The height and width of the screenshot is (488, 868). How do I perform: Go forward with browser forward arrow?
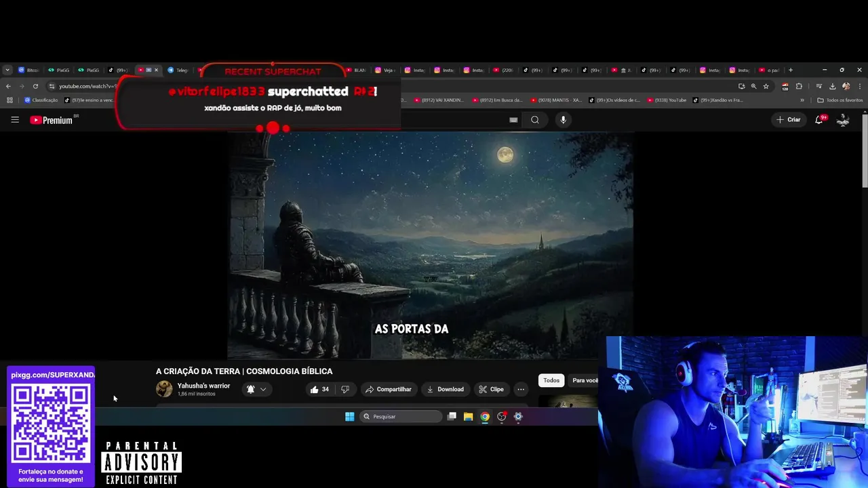click(22, 86)
